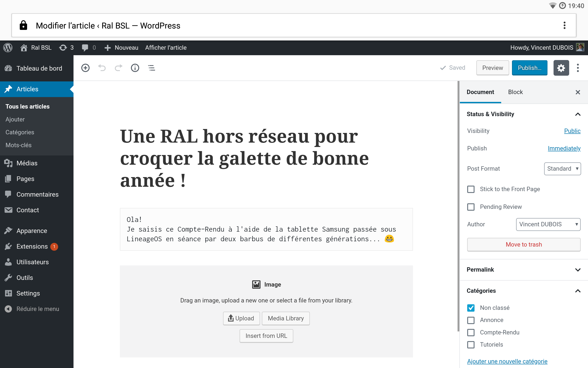Viewport: 588px width, 368px height.
Task: Click the Undo arrow icon
Action: [102, 68]
